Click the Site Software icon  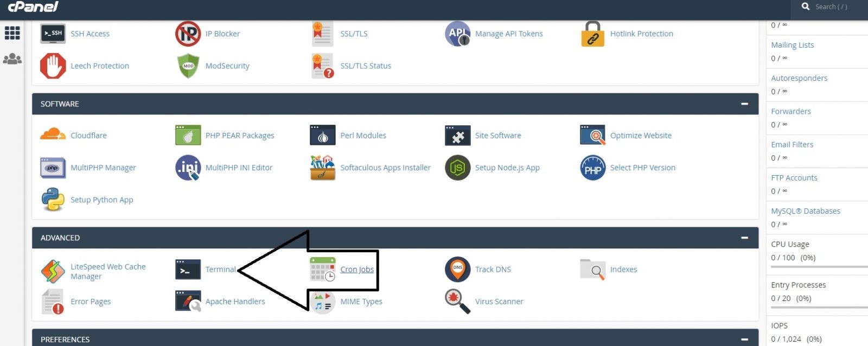pyautogui.click(x=457, y=135)
